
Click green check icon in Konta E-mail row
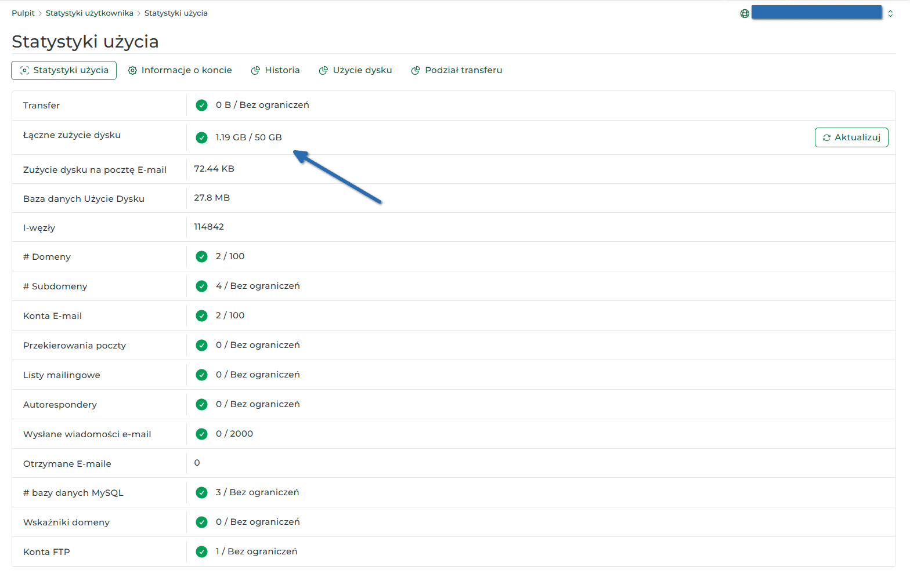(x=201, y=315)
